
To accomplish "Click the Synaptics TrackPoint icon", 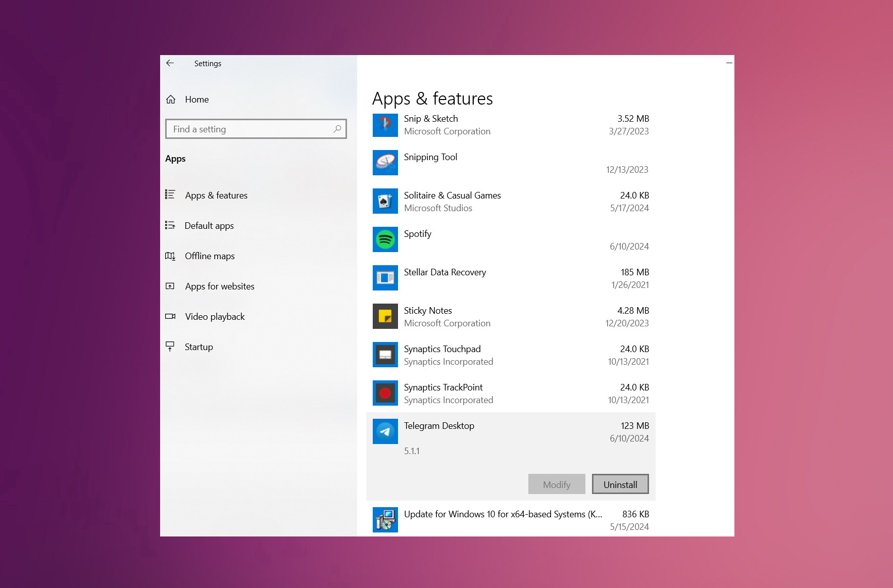I will pos(385,393).
